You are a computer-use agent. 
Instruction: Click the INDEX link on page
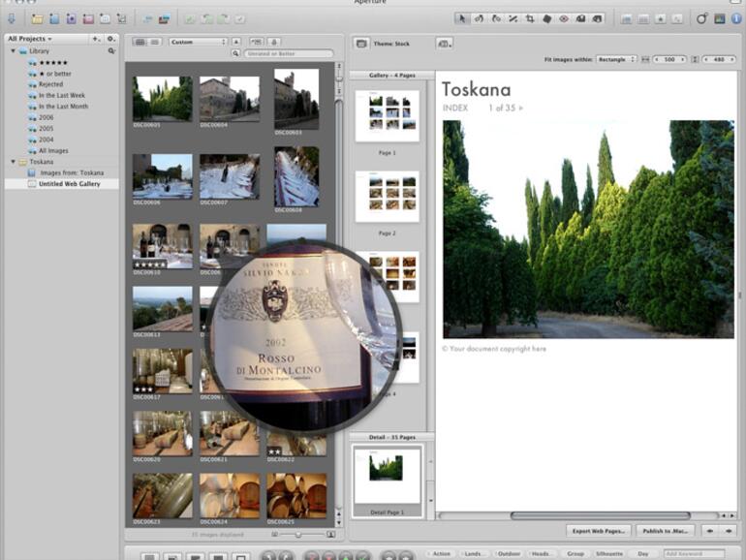click(455, 108)
